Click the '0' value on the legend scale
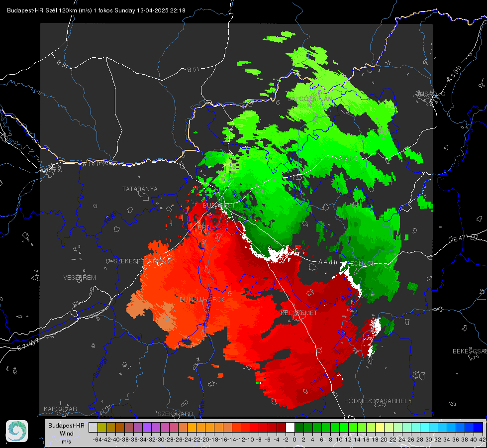 (294, 440)
